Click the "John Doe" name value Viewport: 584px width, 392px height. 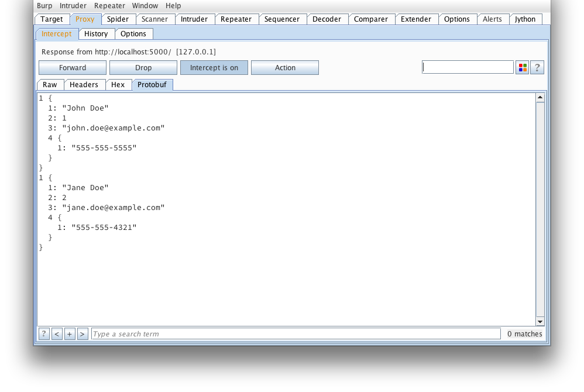85,108
